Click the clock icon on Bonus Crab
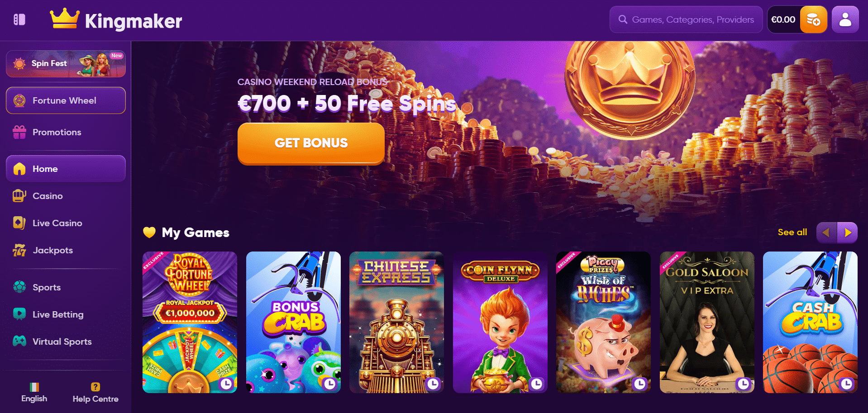Image resolution: width=868 pixels, height=413 pixels. point(330,384)
